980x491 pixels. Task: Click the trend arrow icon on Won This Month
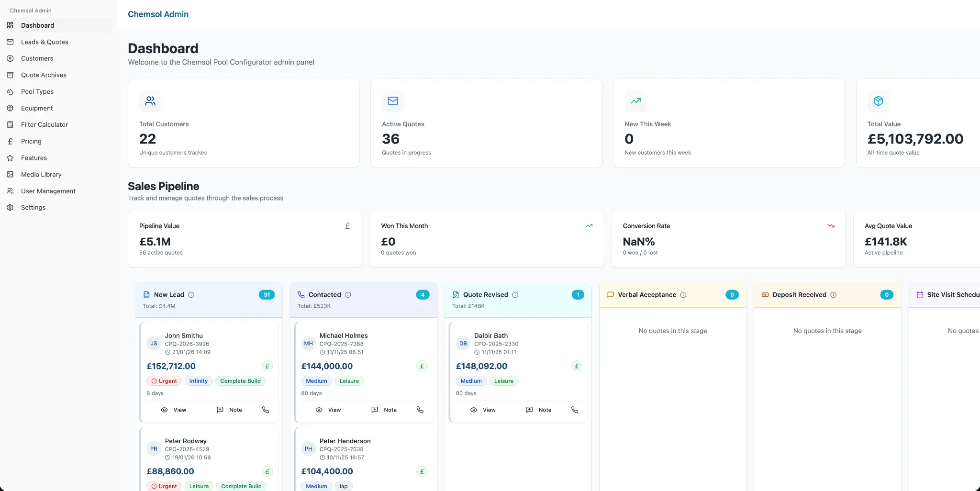coord(589,225)
